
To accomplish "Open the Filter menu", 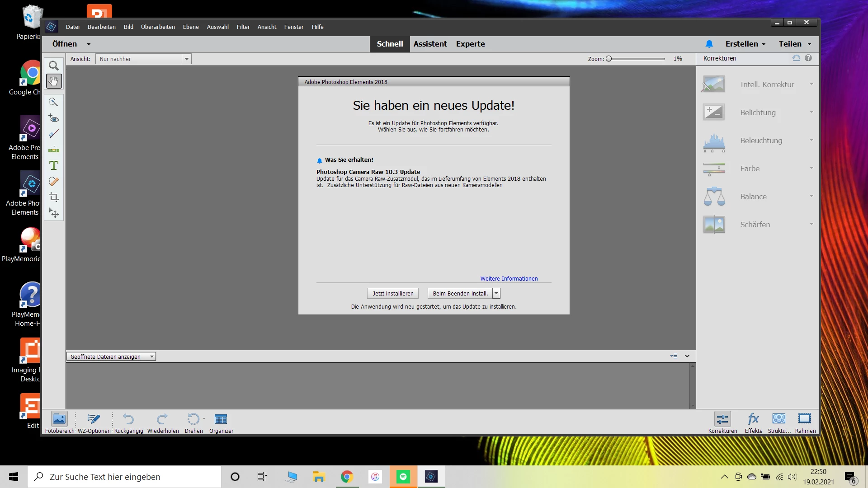I will [243, 27].
